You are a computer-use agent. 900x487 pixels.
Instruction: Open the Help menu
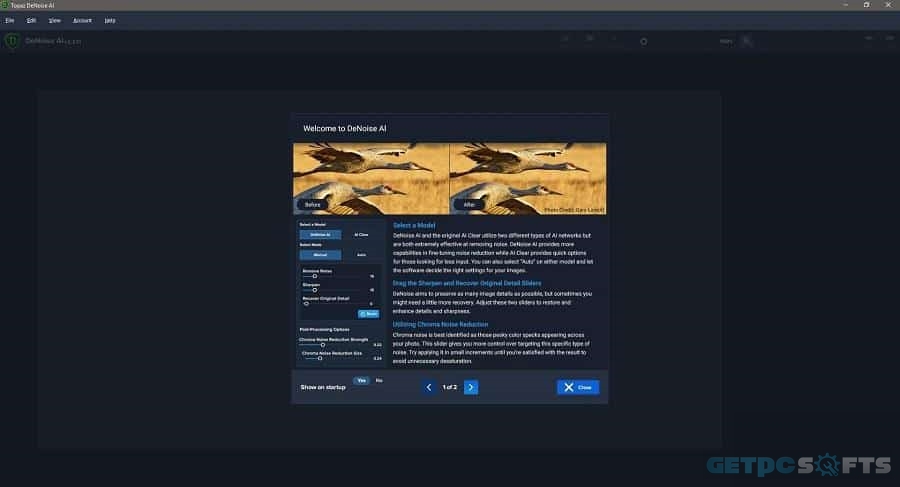pyautogui.click(x=110, y=21)
